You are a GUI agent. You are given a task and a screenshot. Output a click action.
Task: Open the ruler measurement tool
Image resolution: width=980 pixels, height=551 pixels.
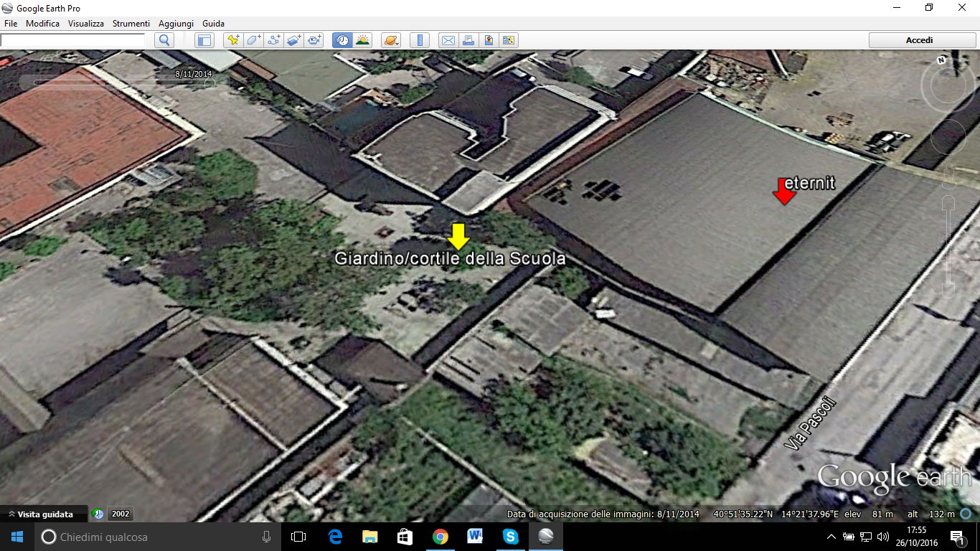pyautogui.click(x=420, y=40)
